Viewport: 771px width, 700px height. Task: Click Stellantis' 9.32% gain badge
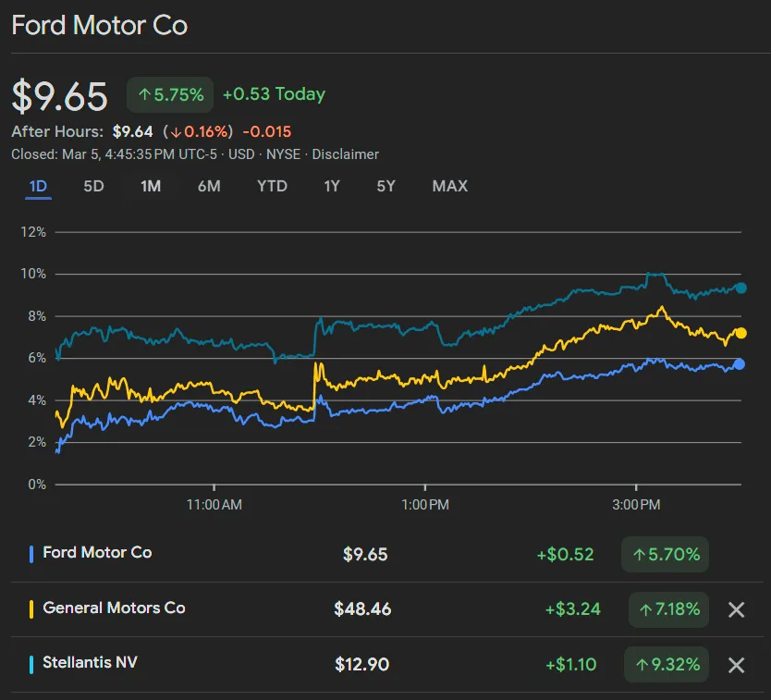pyautogui.click(x=665, y=665)
